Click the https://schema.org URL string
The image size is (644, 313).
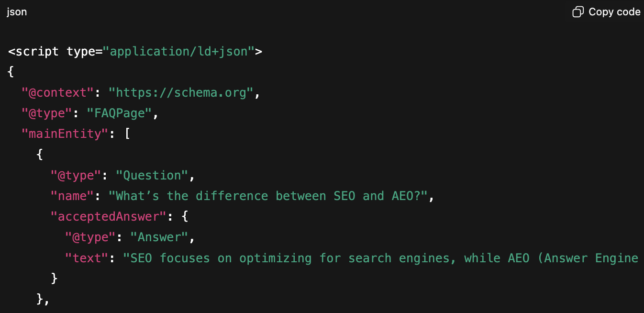[x=181, y=93]
